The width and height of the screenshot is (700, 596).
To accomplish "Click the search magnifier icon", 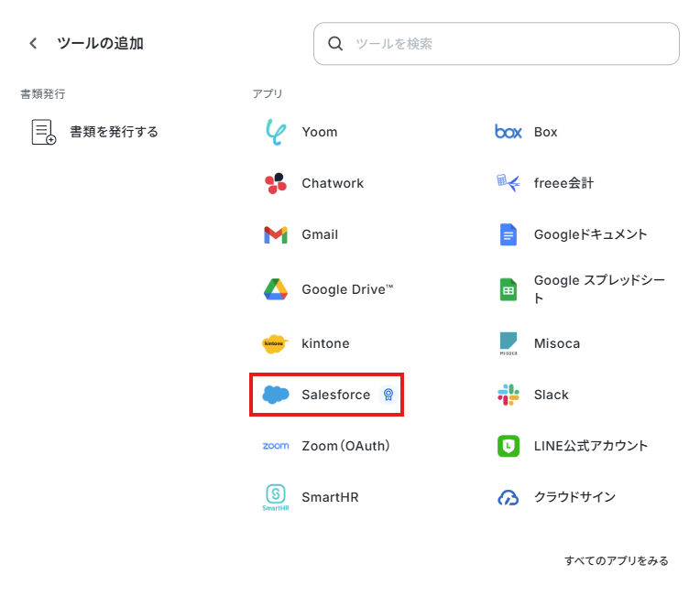I will pos(335,44).
